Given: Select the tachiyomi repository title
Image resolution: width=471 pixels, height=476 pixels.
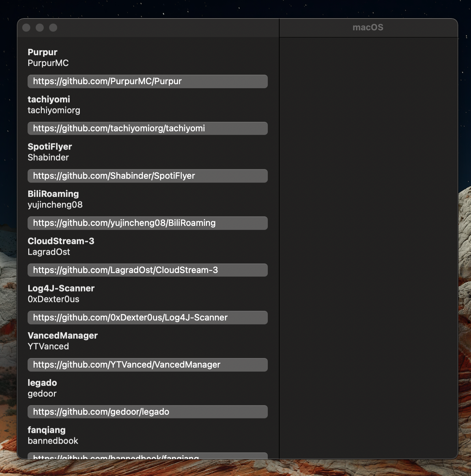Looking at the screenshot, I should [49, 99].
